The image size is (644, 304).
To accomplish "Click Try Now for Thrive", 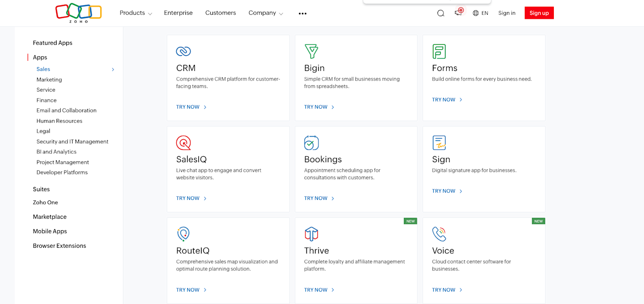I will pyautogui.click(x=316, y=290).
